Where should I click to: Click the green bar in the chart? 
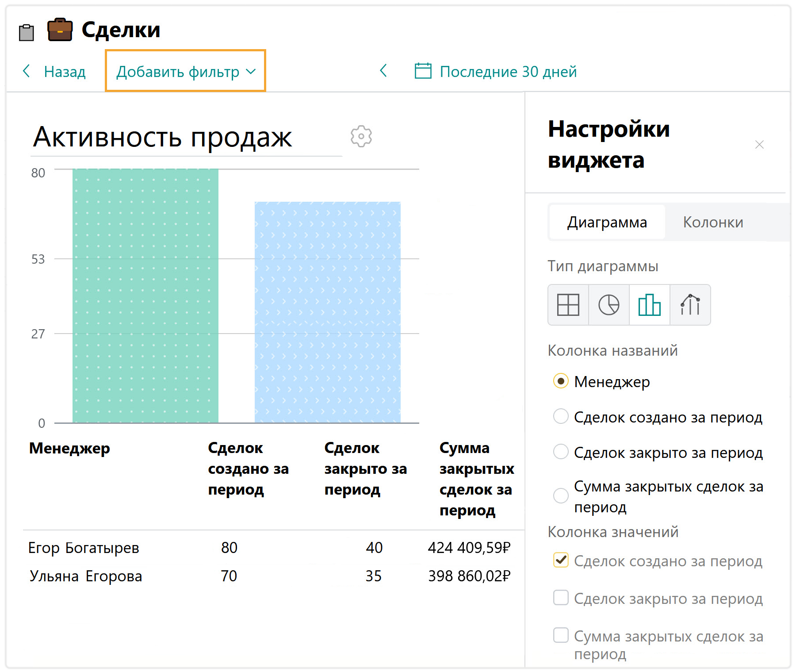(x=145, y=296)
